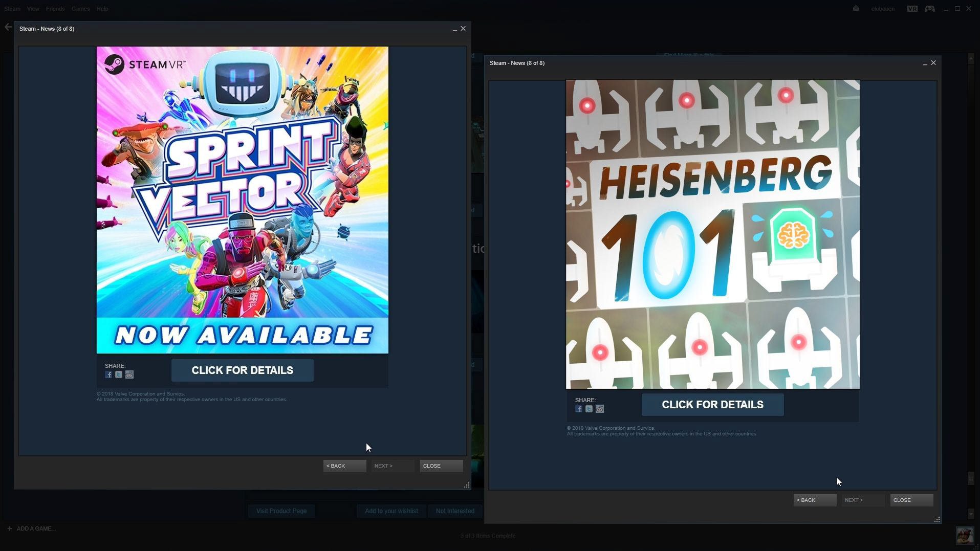Click Add a Game link
The image size is (980, 551).
point(36,528)
